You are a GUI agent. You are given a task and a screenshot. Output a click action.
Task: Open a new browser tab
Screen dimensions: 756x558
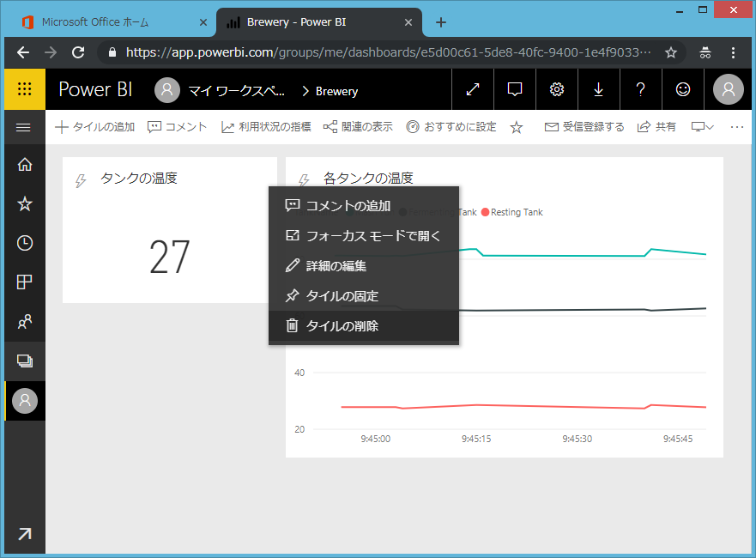tap(441, 22)
